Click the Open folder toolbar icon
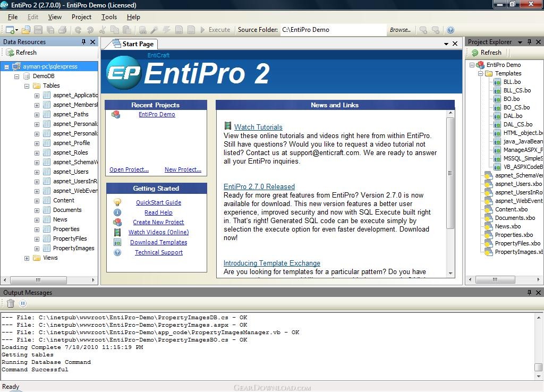Viewport: 544px width, 392px height. tap(26, 30)
